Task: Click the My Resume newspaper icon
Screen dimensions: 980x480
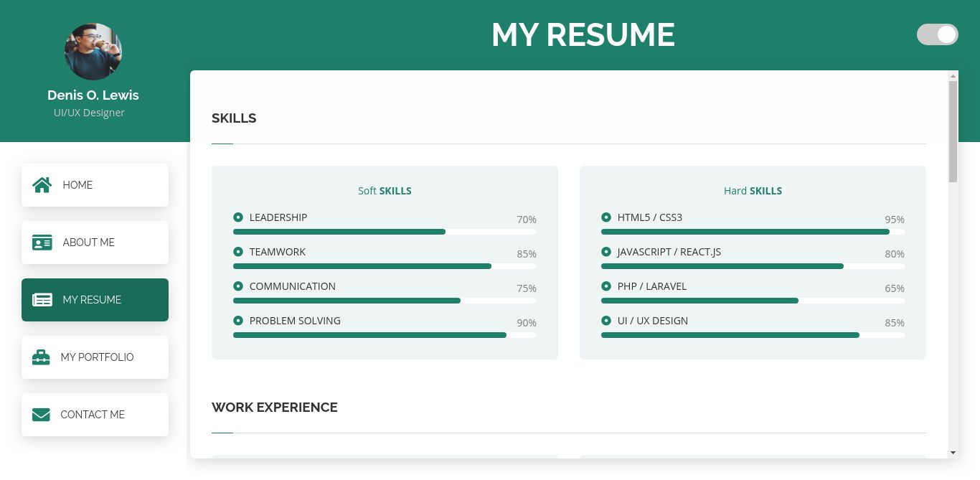Action: click(x=42, y=300)
